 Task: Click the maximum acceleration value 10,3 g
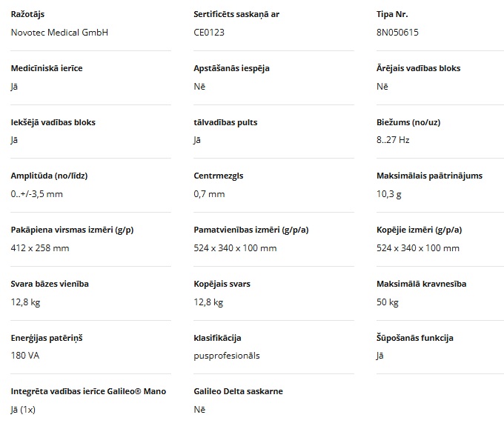coord(389,194)
